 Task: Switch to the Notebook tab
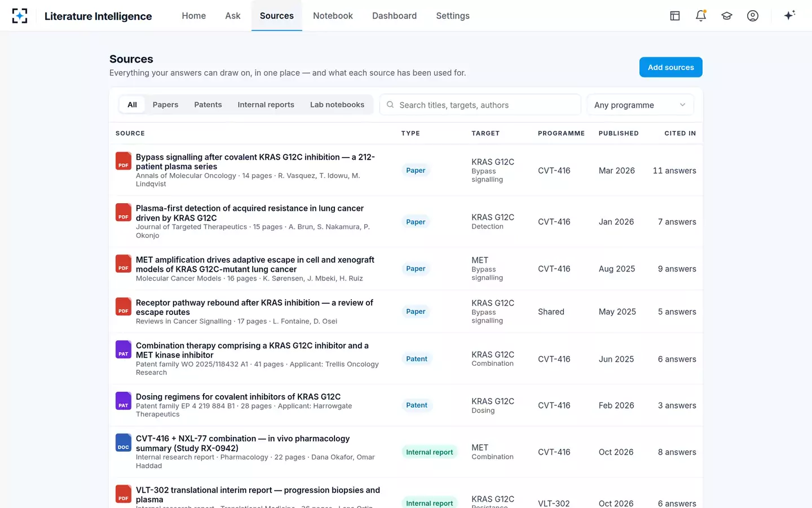coord(333,16)
